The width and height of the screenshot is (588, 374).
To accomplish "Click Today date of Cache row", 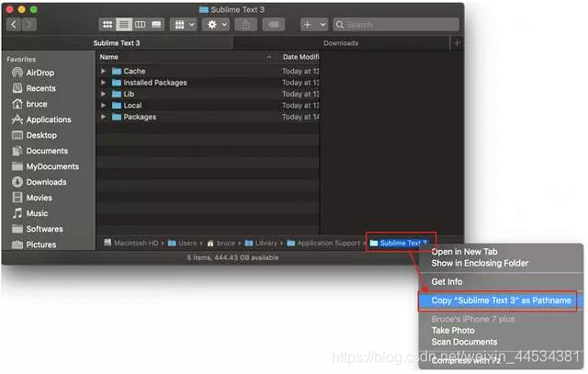I will click(x=300, y=71).
